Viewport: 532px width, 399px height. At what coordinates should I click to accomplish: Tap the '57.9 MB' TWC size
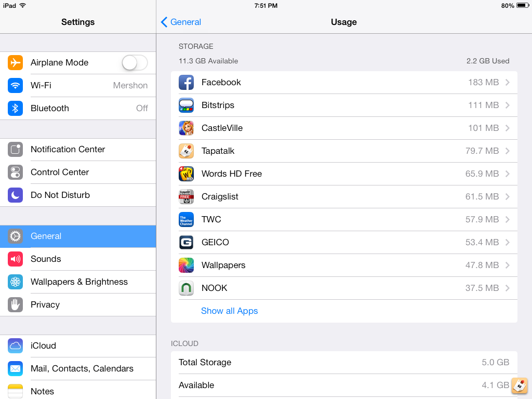(x=482, y=220)
